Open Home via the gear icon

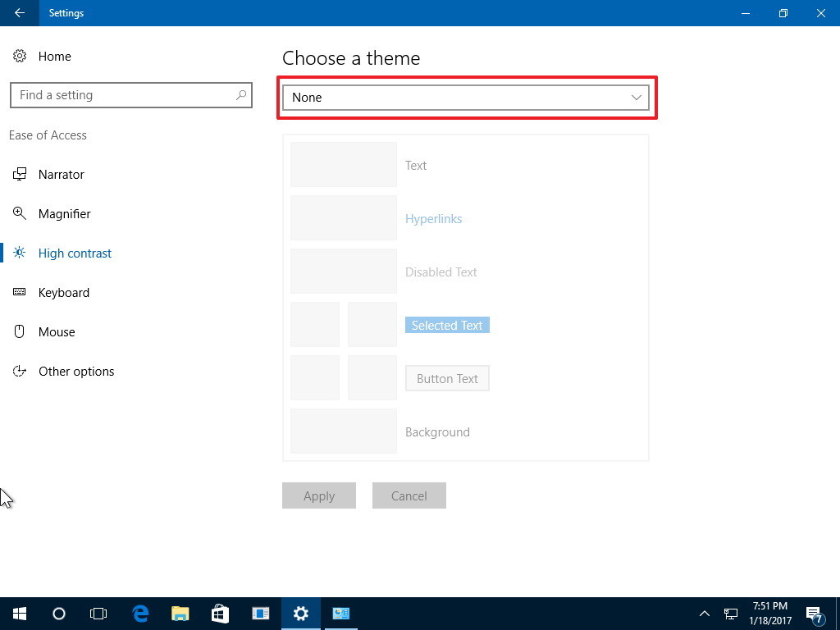[19, 56]
